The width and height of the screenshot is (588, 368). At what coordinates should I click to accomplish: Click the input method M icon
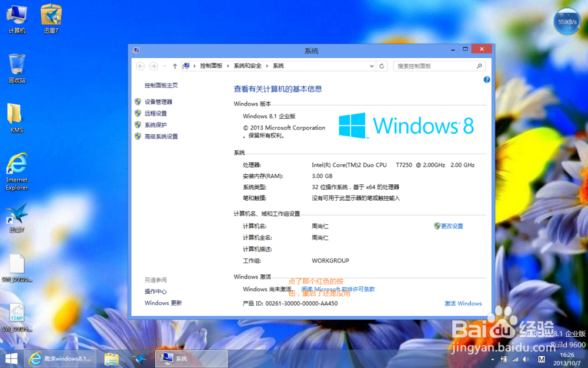pyautogui.click(x=541, y=359)
